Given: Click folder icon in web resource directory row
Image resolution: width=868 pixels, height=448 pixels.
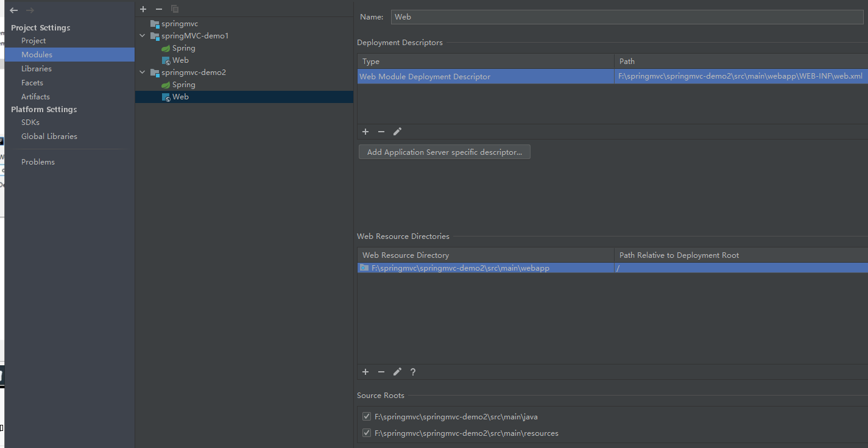Looking at the screenshot, I should coord(364,268).
